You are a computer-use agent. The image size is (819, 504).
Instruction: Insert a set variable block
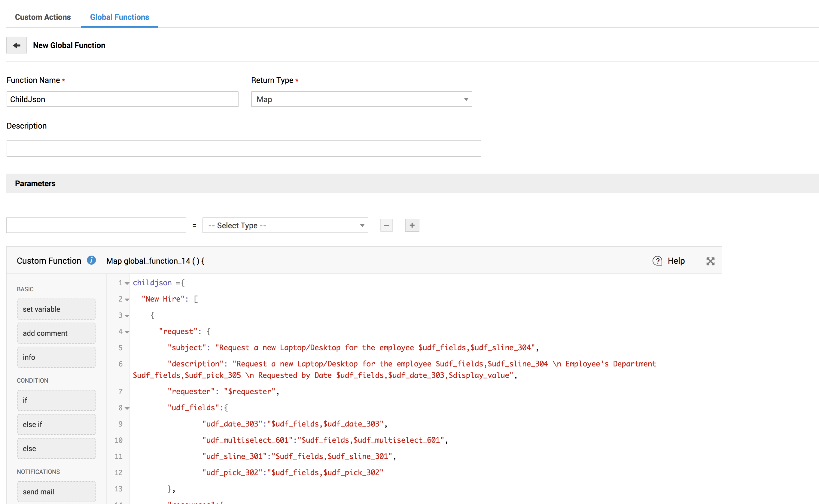pyautogui.click(x=56, y=309)
